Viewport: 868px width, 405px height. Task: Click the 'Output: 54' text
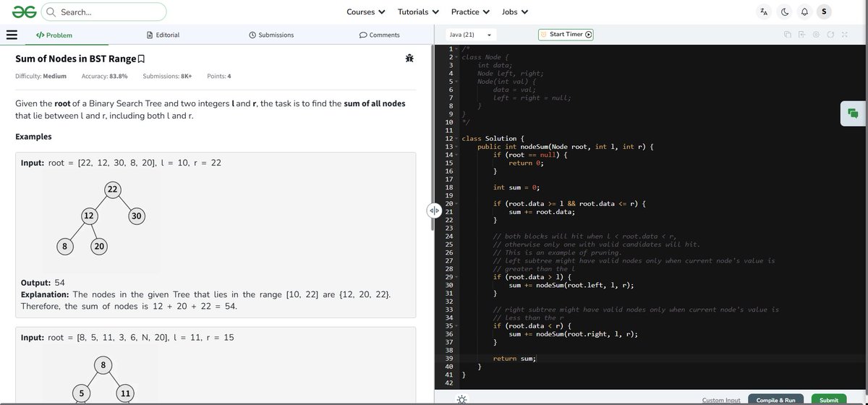point(43,283)
